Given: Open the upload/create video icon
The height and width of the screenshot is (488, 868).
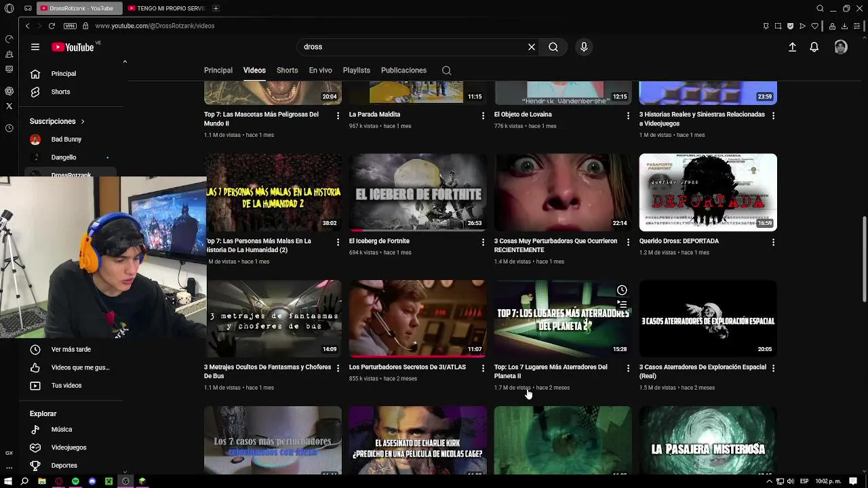Looking at the screenshot, I should (x=792, y=47).
